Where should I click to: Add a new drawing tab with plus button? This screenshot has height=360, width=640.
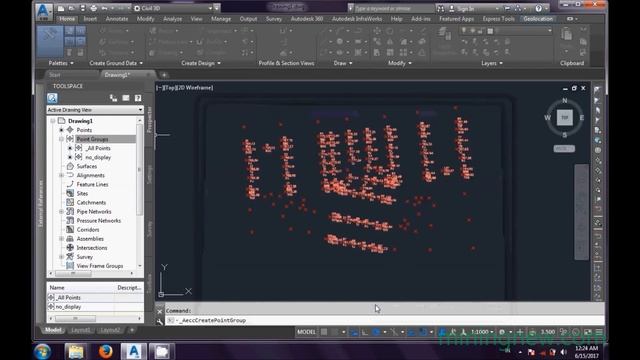click(x=164, y=75)
